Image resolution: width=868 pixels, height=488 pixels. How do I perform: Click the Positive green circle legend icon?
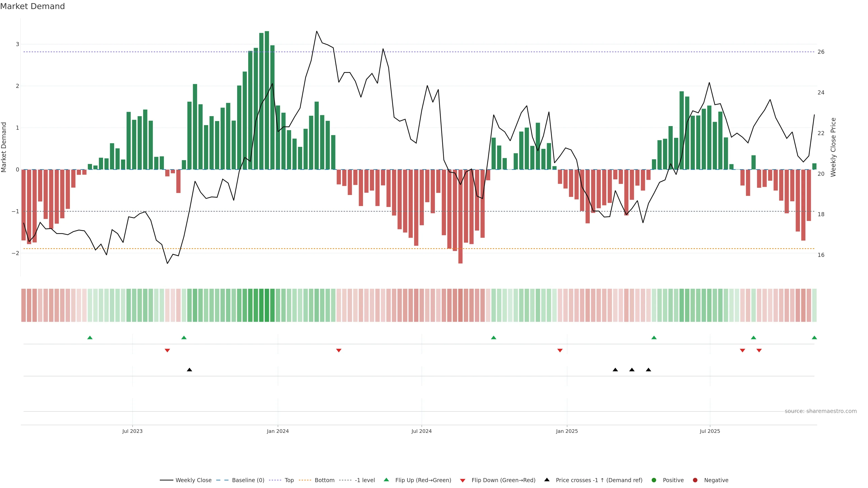tap(654, 480)
